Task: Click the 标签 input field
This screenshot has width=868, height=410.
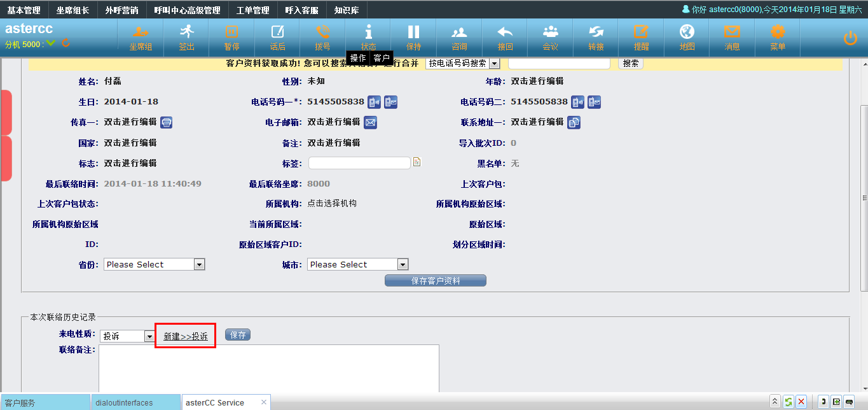Action: (359, 163)
